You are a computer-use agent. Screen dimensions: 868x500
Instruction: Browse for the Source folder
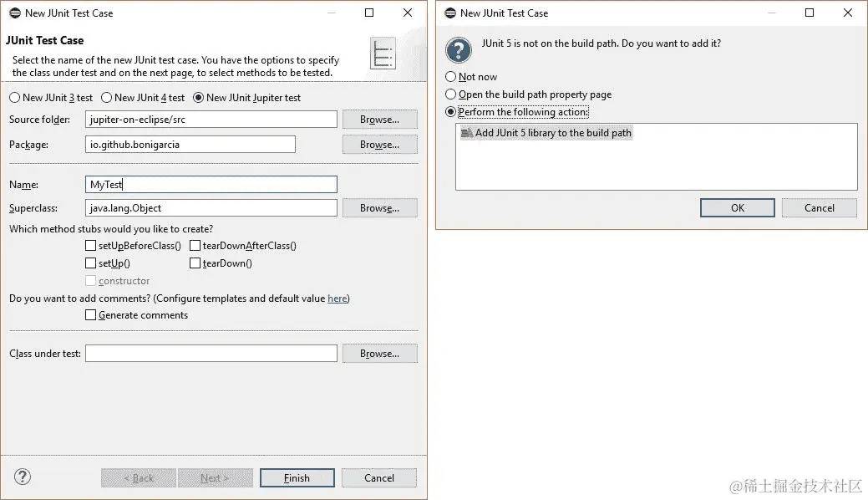coord(380,120)
